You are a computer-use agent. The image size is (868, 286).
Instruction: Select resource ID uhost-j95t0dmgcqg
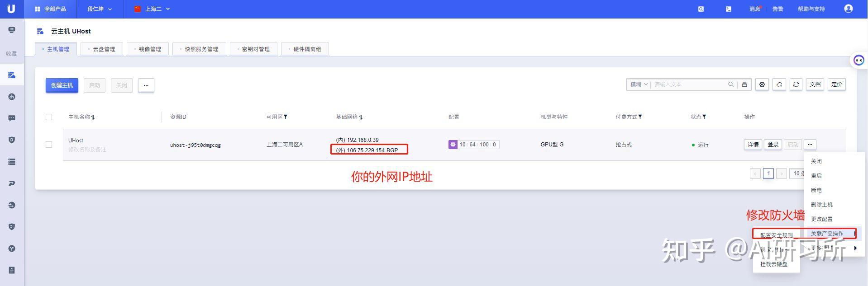coord(196,145)
